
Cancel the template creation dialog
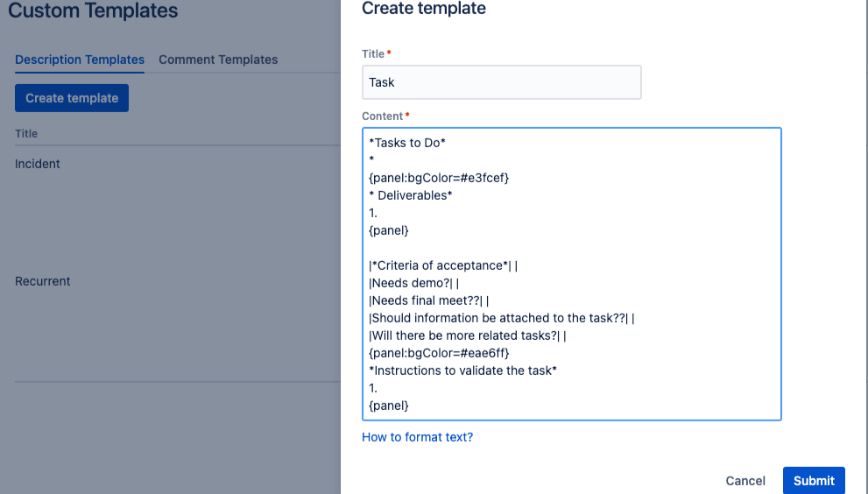(745, 480)
